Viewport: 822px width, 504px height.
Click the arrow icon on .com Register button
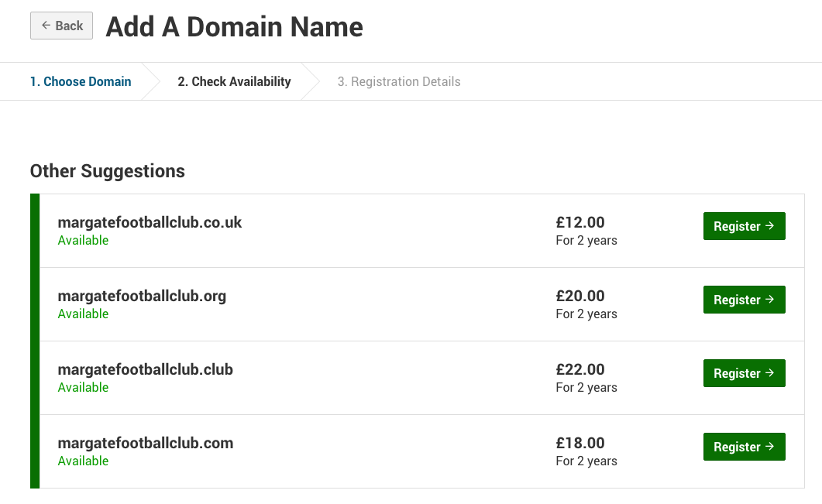click(x=769, y=447)
